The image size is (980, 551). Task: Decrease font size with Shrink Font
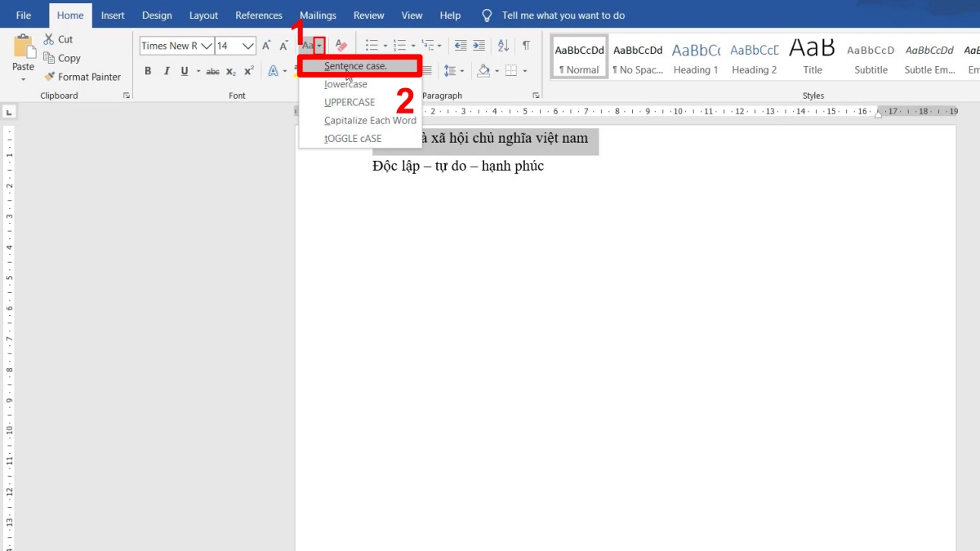[283, 46]
